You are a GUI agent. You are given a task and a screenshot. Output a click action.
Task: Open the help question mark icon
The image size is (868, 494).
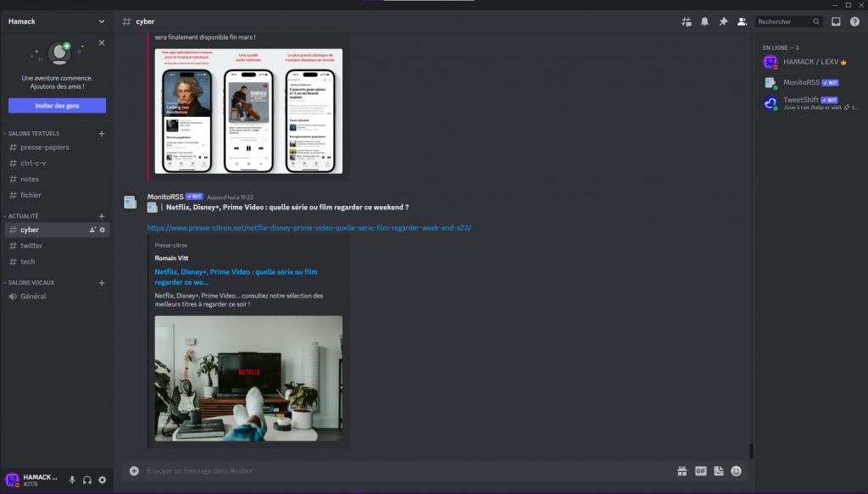[x=854, y=21]
